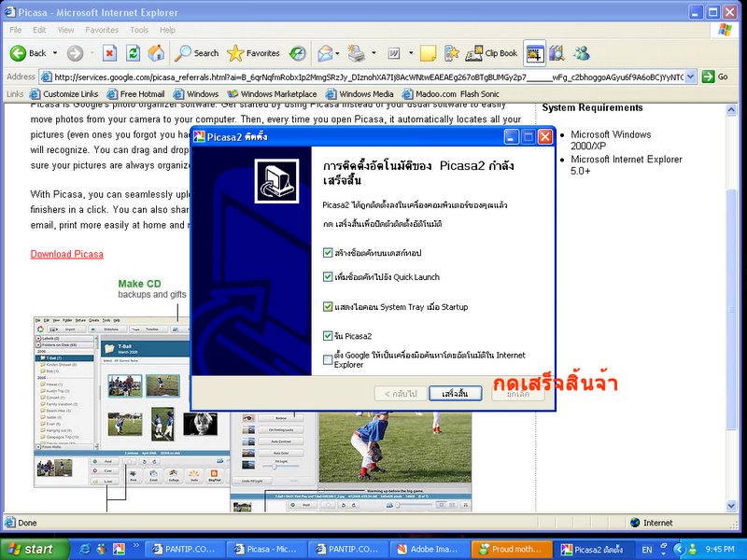Image resolution: width=747 pixels, height=560 pixels.
Task: Go to the Home page icon
Action: tap(156, 53)
